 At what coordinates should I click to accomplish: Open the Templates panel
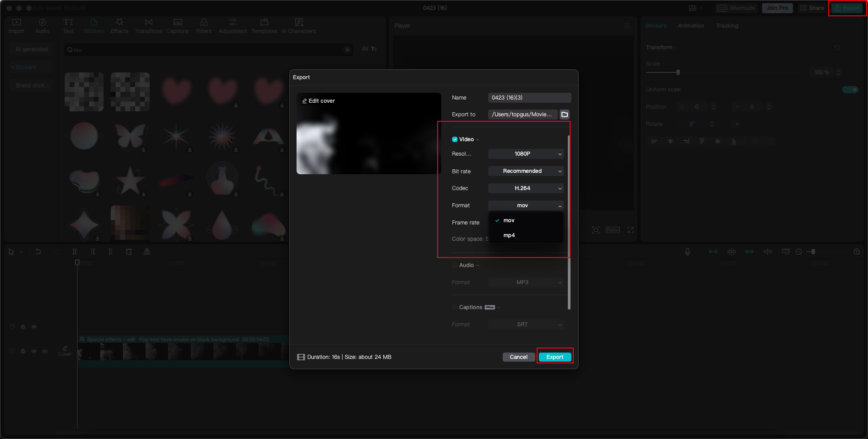pyautogui.click(x=264, y=25)
